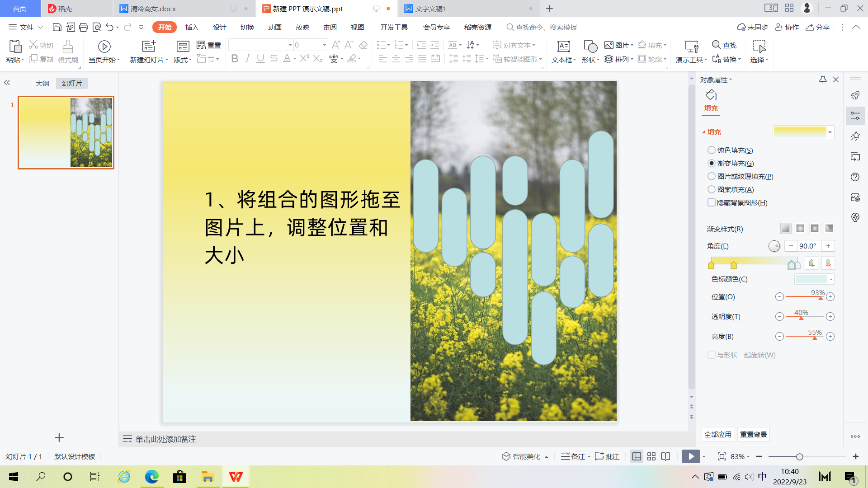The height and width of the screenshot is (488, 868).
Task: Switch to the Outline pane tab
Action: [x=42, y=84]
